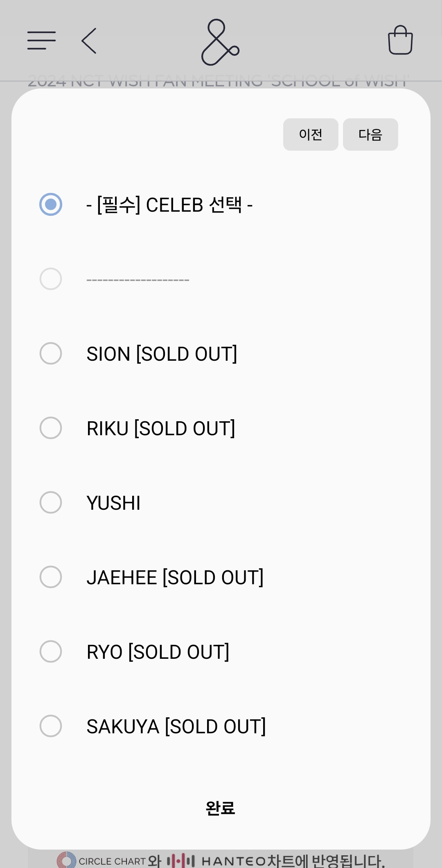442x868 pixels.
Task: Open the shopping bag cart icon
Action: (400, 40)
